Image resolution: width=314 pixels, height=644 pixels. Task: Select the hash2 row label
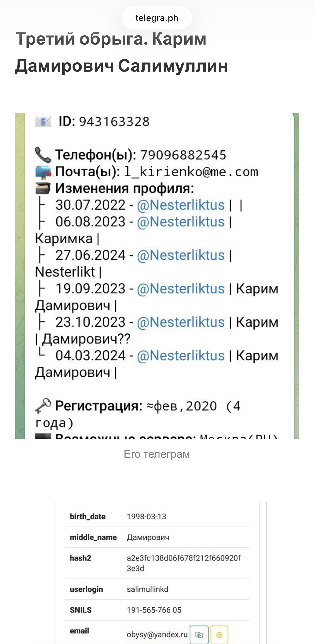click(x=80, y=558)
